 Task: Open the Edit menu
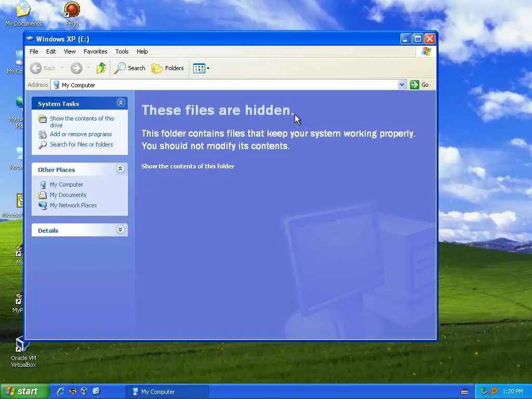click(51, 51)
